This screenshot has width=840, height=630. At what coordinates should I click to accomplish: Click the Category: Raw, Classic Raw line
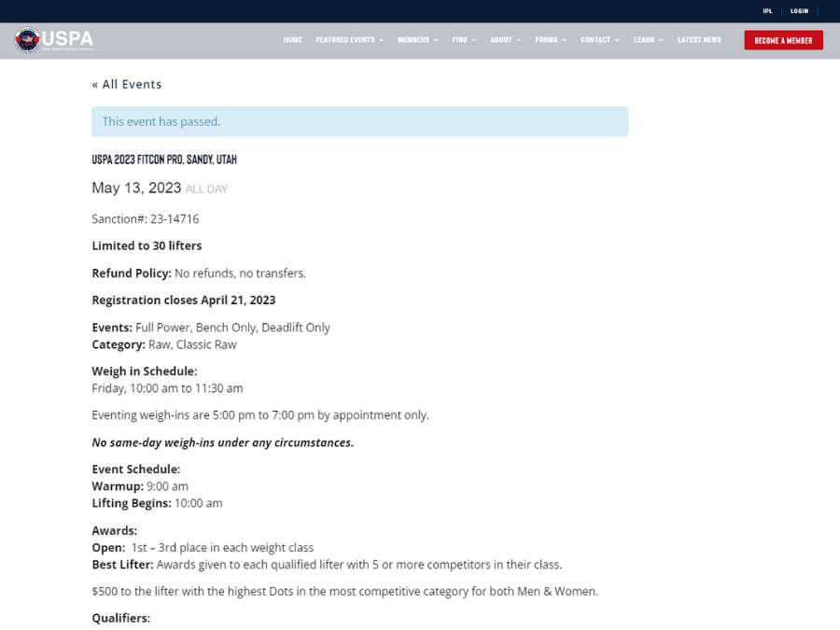pos(164,344)
